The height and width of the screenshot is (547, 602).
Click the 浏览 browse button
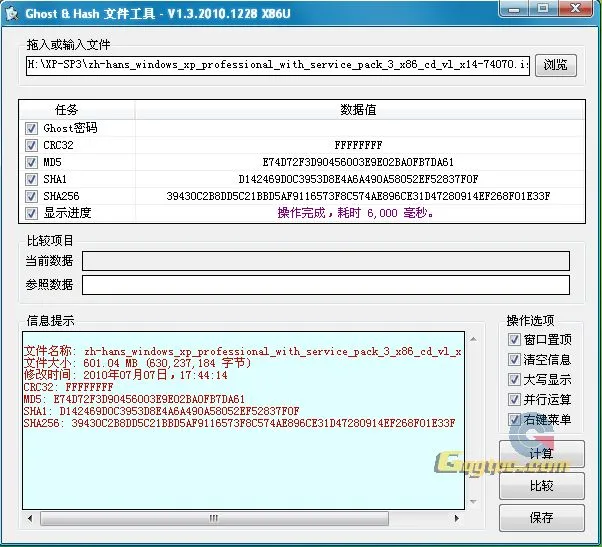tap(555, 65)
